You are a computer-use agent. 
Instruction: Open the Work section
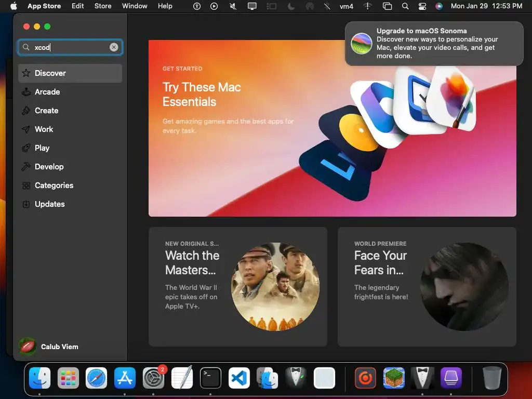[x=70, y=129]
